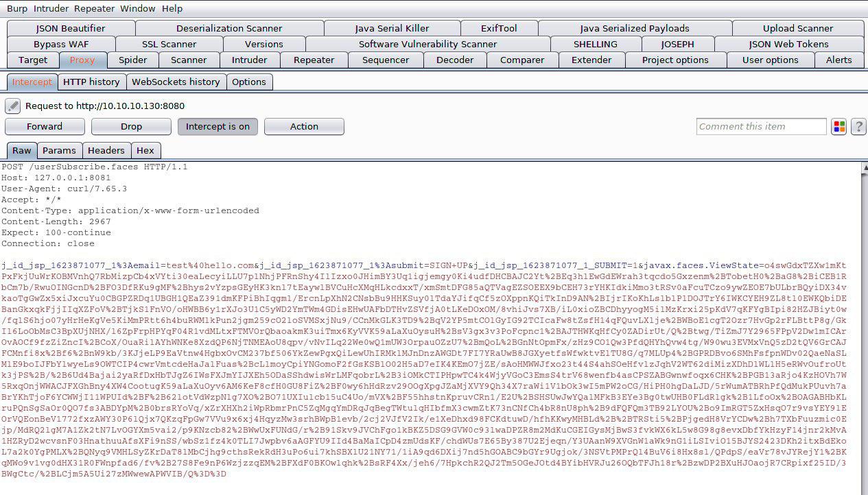The image size is (868, 495).
Task: Switch to the Project options tab
Action: pyautogui.click(x=675, y=60)
